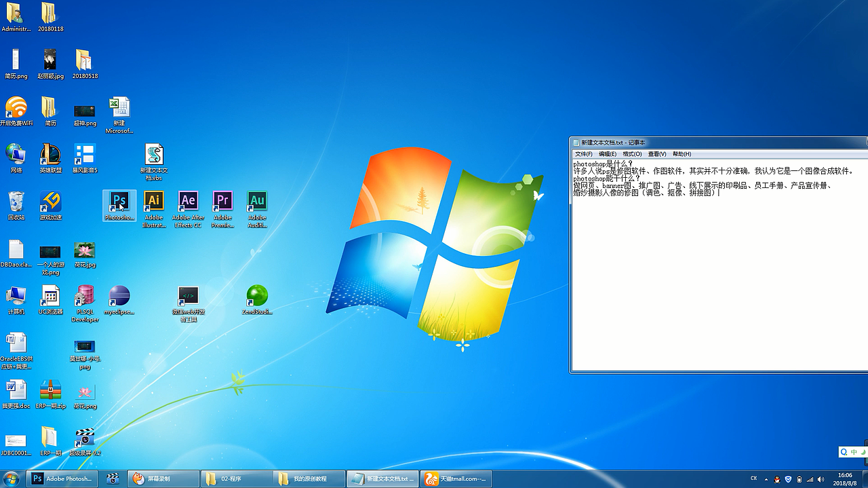Select the 英雄联盟 League shortcut
868x488 pixels.
pyautogui.click(x=50, y=158)
